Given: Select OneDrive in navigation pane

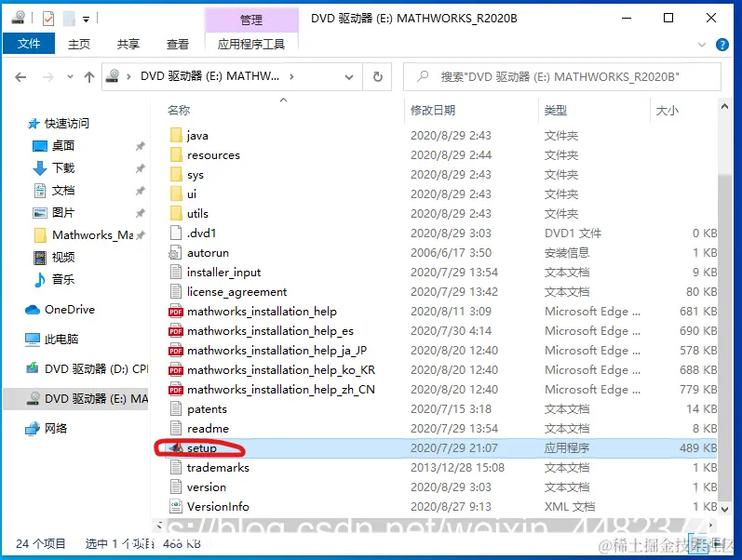Looking at the screenshot, I should [x=70, y=310].
